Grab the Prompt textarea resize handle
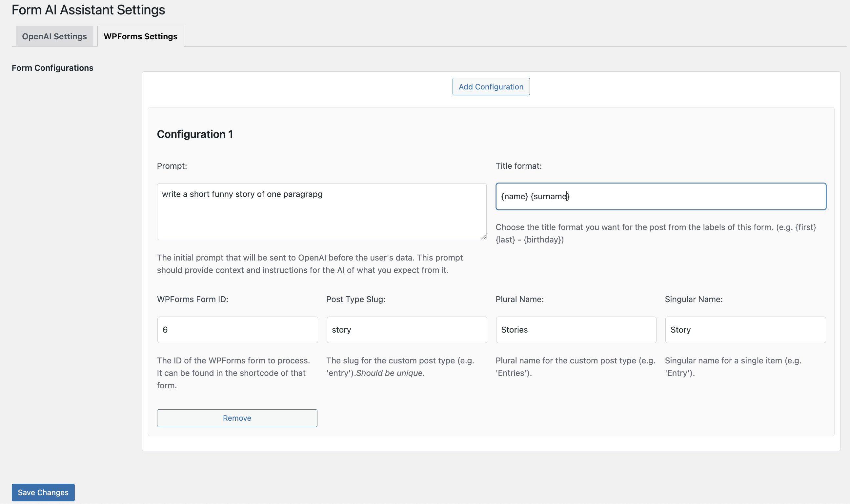 (483, 237)
